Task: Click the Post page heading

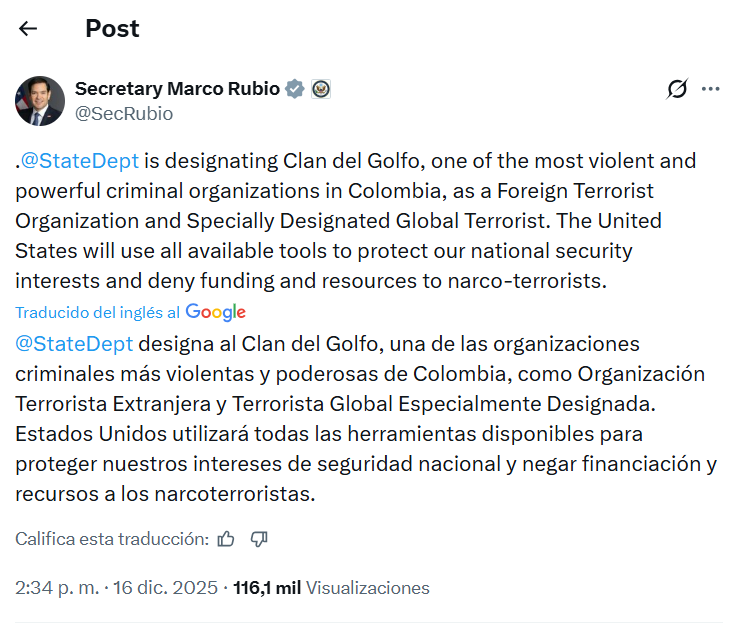Action: pos(112,29)
